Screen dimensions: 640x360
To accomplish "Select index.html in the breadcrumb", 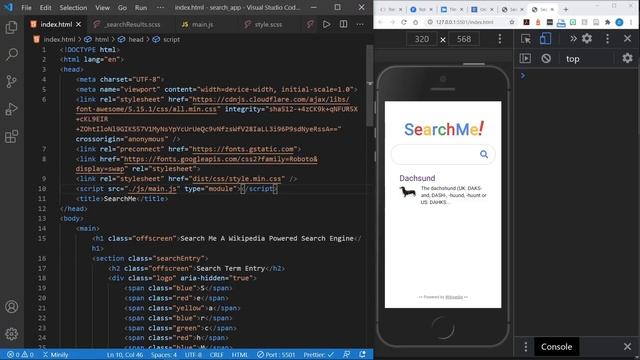I will [59, 40].
